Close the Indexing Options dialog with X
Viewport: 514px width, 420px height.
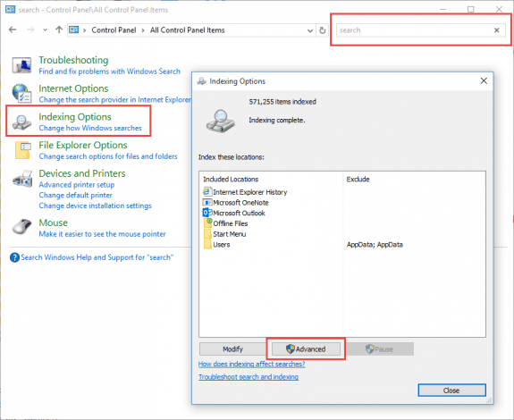tap(484, 81)
